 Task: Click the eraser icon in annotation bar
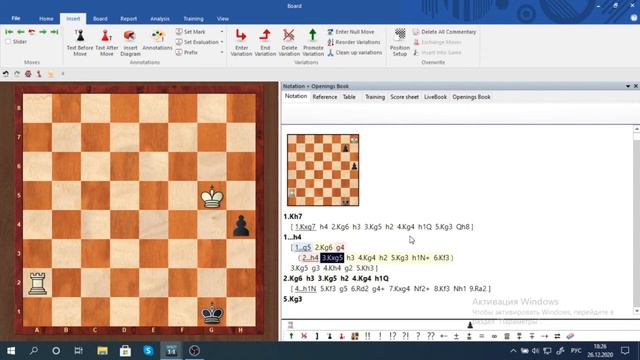pos(570,336)
